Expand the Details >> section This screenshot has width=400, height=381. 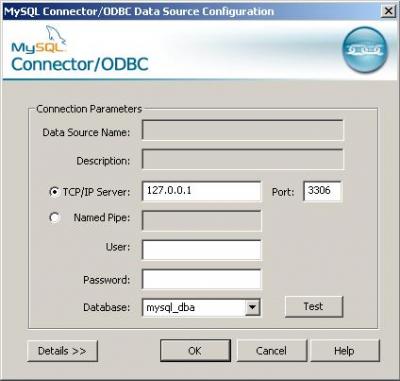[62, 351]
